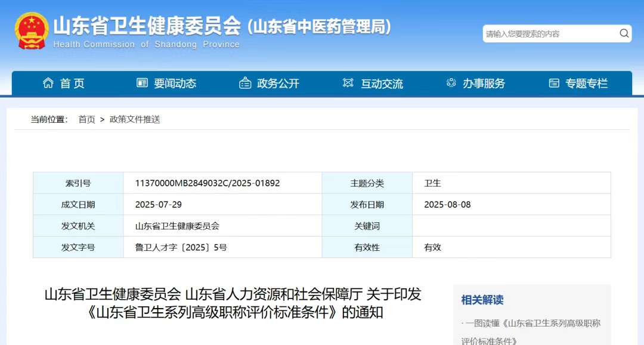Viewport: 644px width, 345px height.
Task: Click document number 鲁卫人才字〔2025〕5号
Action: click(181, 247)
